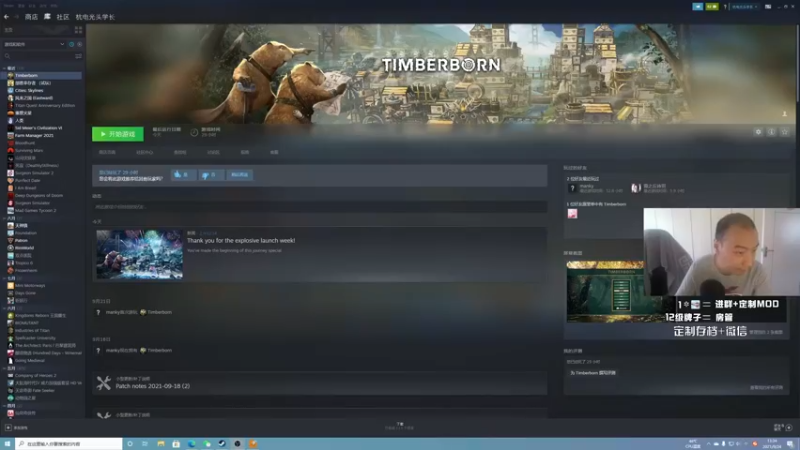Select Timberborn in the library list
This screenshot has width=800, height=450.
(42, 76)
